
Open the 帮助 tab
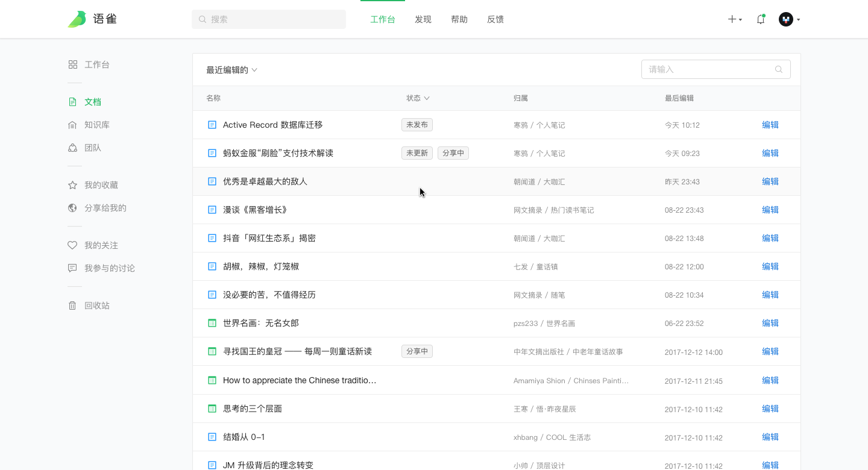tap(459, 19)
